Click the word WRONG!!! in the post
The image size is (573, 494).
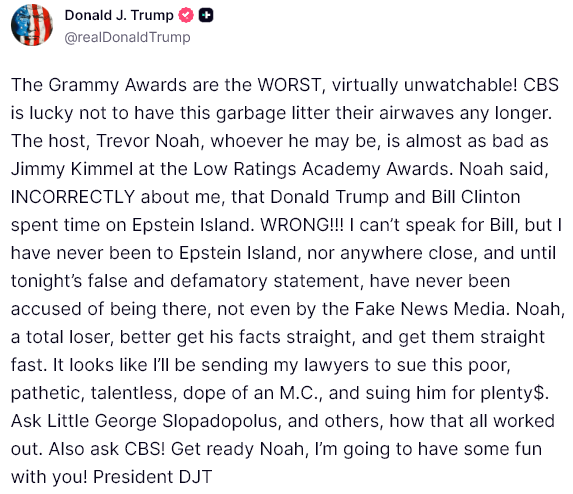(x=301, y=225)
